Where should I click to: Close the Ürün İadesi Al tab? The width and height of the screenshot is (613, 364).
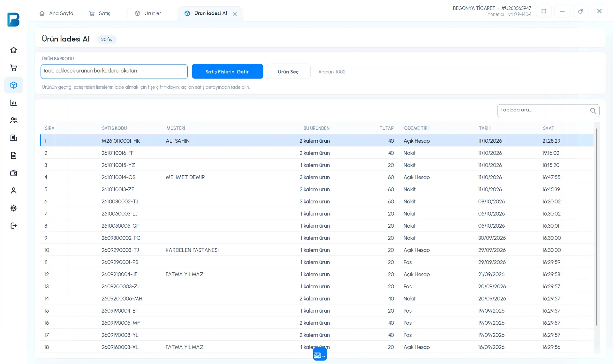[235, 14]
